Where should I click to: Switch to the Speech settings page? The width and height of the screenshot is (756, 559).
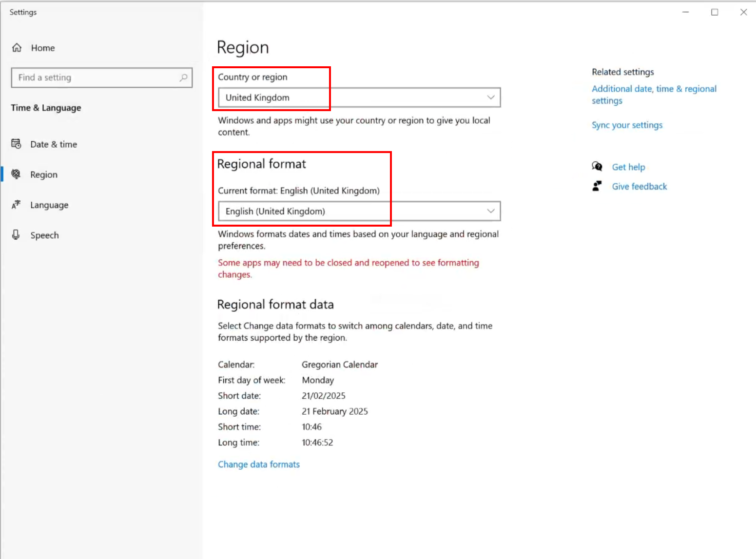(44, 235)
